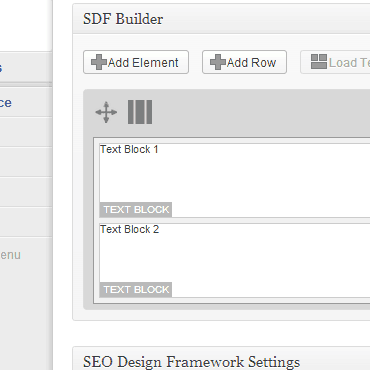Click the template grid icon beside Load
The image size is (370, 370).
coord(319,62)
